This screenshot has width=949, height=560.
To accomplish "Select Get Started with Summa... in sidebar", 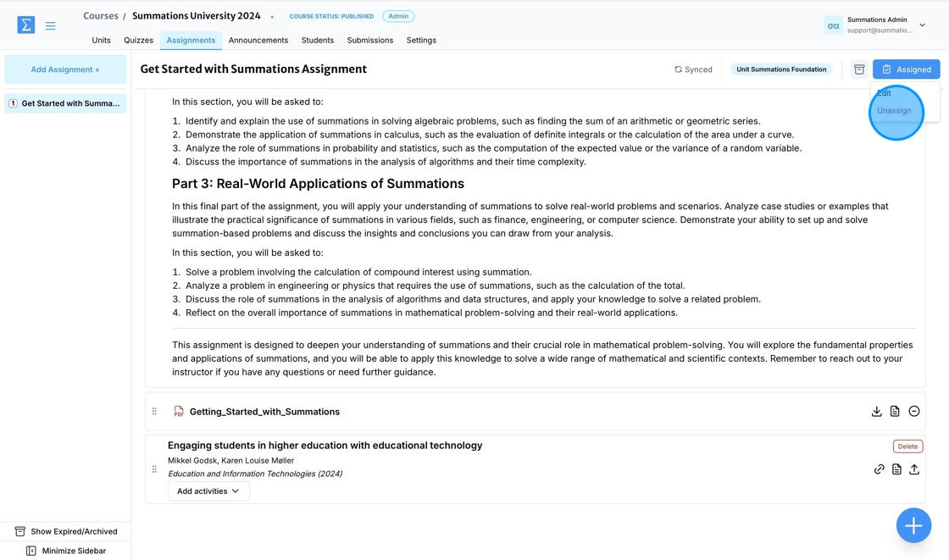I will click(65, 103).
